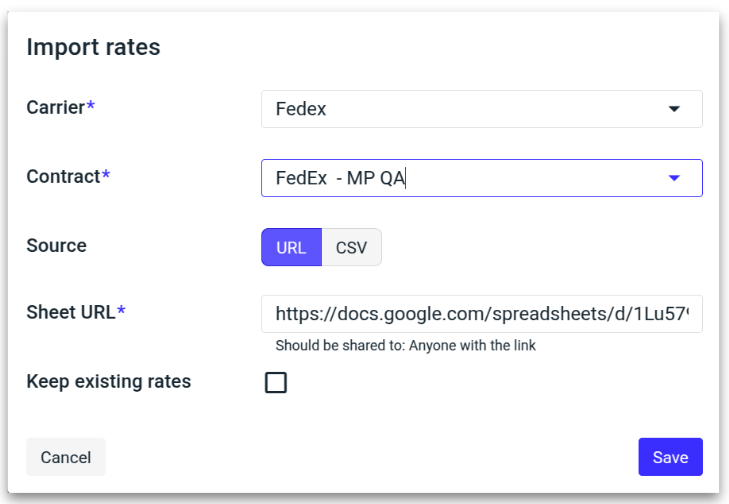Click the Sheet URL input field
The image size is (729, 504).
click(481, 313)
